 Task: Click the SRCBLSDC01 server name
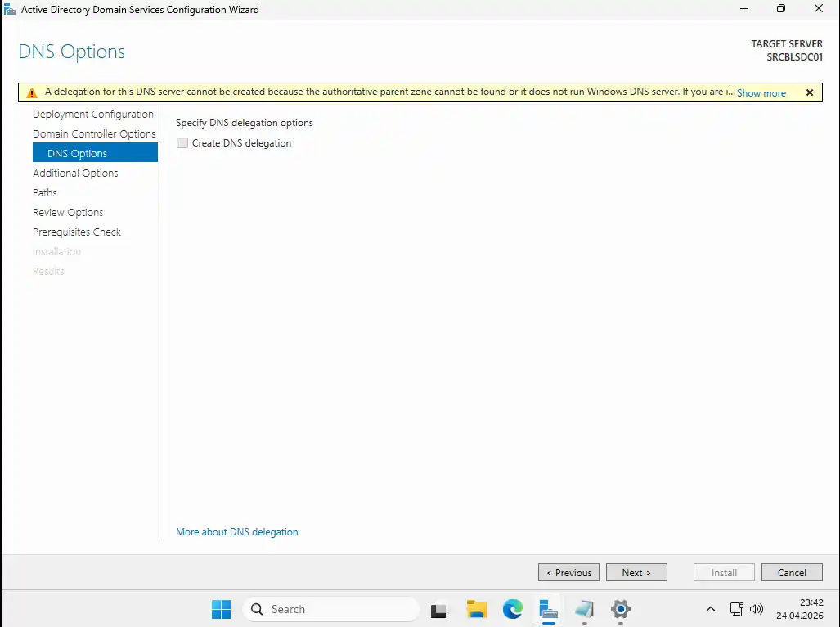[x=794, y=56]
